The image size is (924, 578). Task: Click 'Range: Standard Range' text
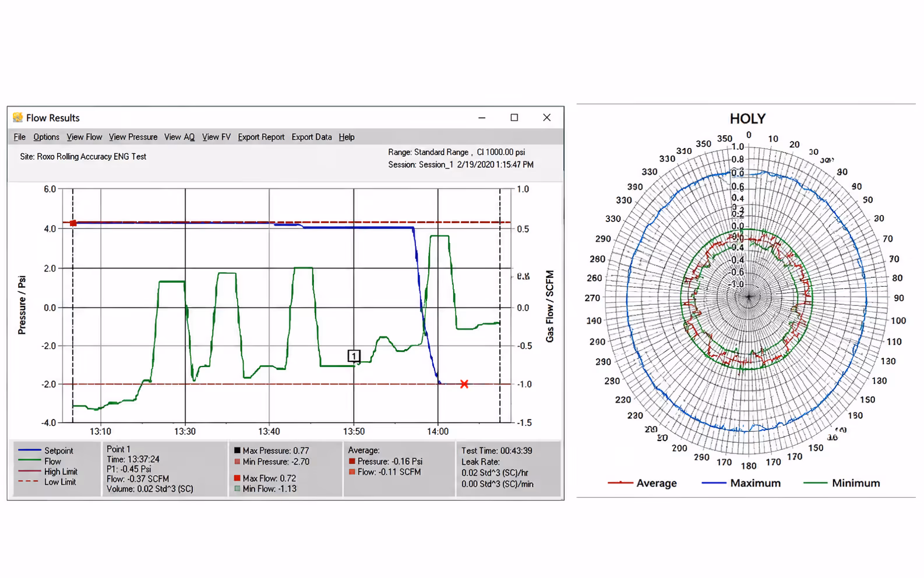[428, 152]
